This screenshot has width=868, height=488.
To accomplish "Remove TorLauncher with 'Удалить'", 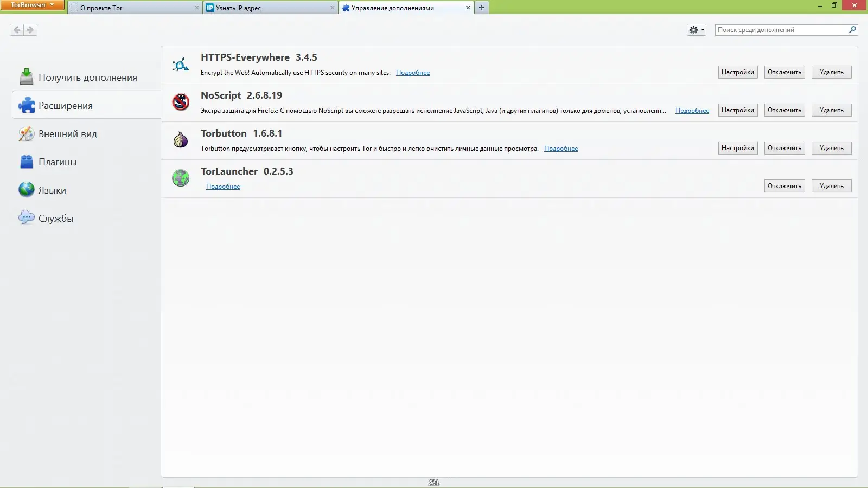I will click(832, 186).
